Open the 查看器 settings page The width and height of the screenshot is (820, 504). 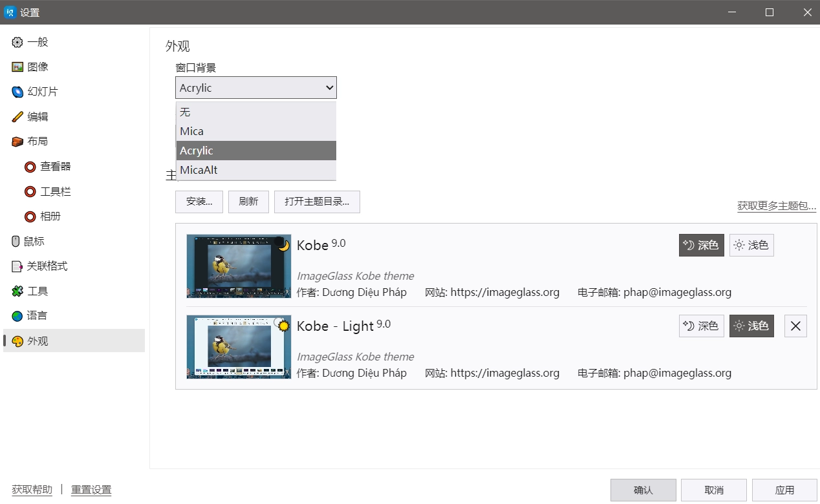55,167
